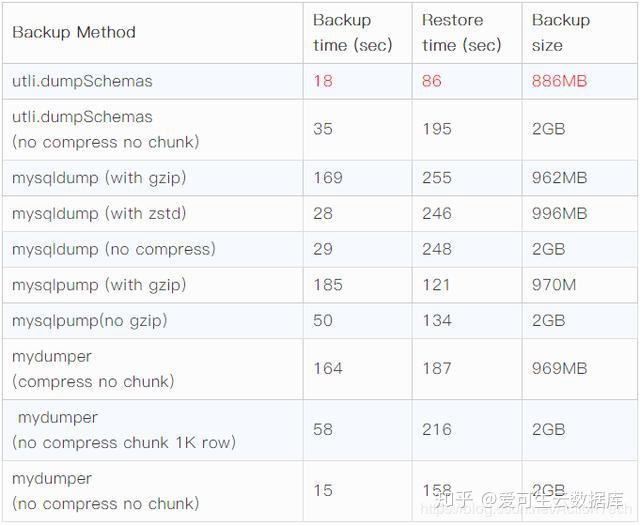Click the "mysqlpump (with gzip)" method cell

tap(99, 285)
